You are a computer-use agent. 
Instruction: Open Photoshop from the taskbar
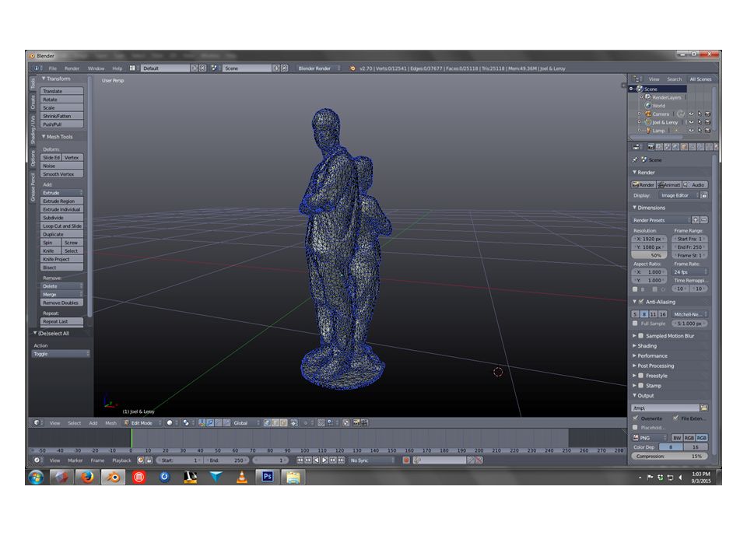(267, 477)
